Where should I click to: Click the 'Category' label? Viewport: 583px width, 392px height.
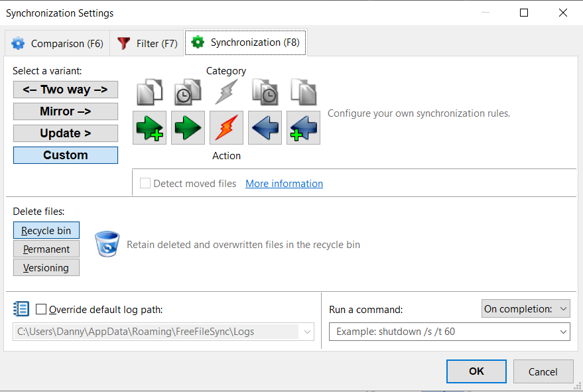tap(226, 71)
